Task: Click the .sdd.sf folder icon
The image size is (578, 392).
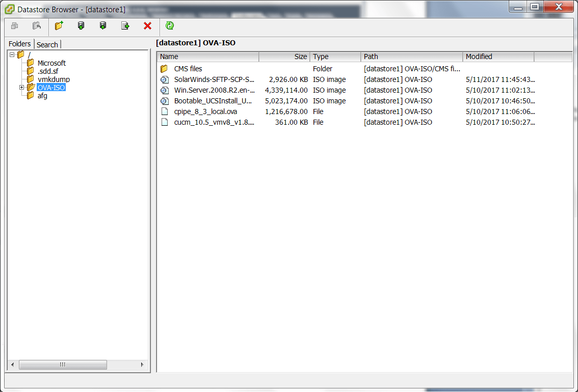Action: [31, 71]
